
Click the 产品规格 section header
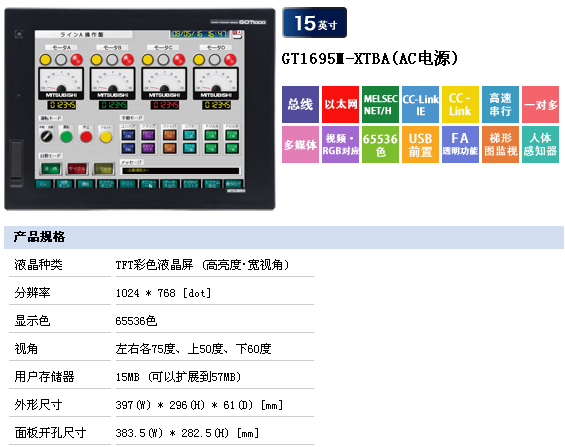[x=284, y=237]
